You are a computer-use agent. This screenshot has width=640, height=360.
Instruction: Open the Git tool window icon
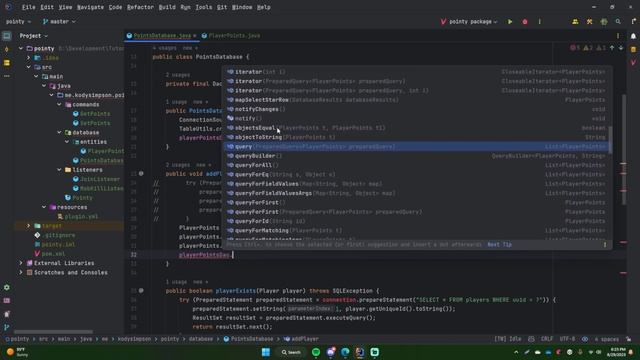7,327
